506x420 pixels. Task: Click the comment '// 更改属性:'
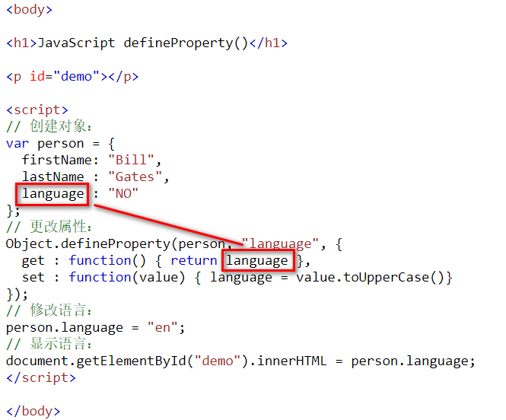coord(49,227)
